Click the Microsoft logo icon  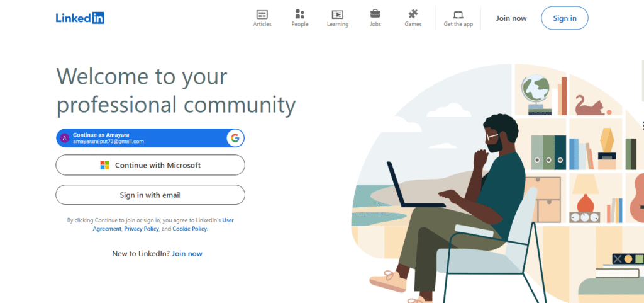click(x=105, y=165)
